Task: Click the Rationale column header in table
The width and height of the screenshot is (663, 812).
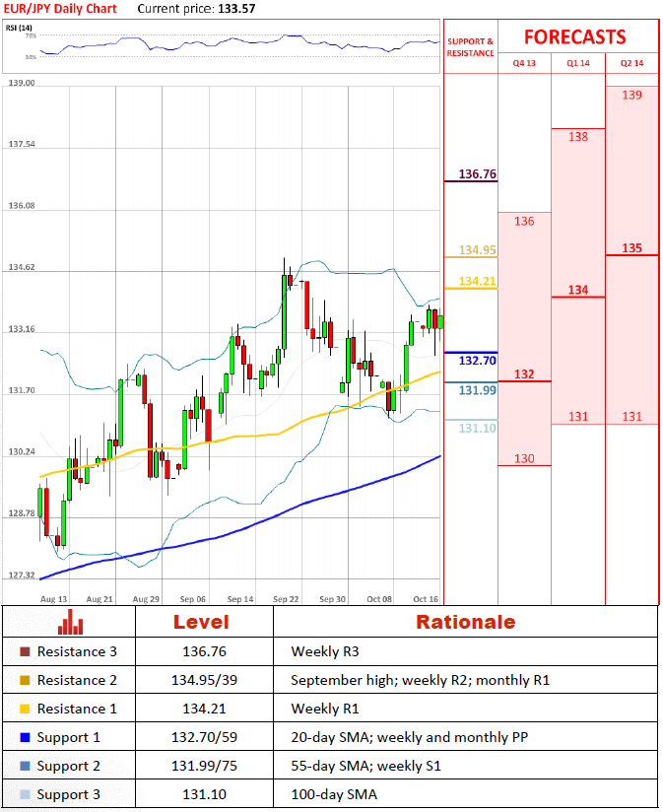Action: pyautogui.click(x=465, y=622)
